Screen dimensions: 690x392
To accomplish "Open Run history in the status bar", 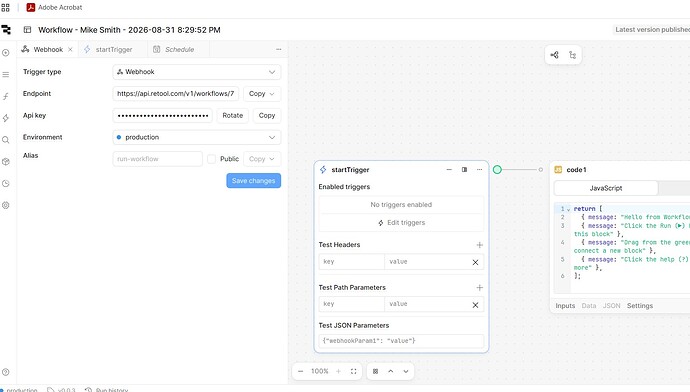I will point(106,389).
